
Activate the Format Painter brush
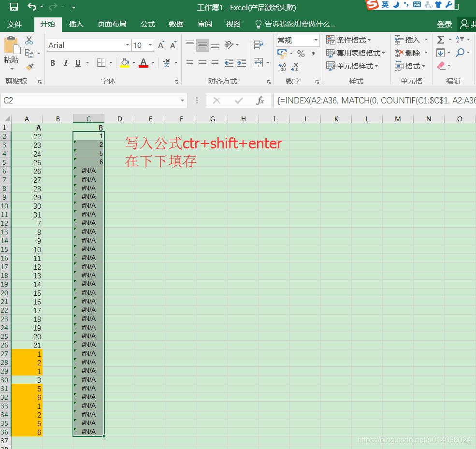(x=29, y=67)
